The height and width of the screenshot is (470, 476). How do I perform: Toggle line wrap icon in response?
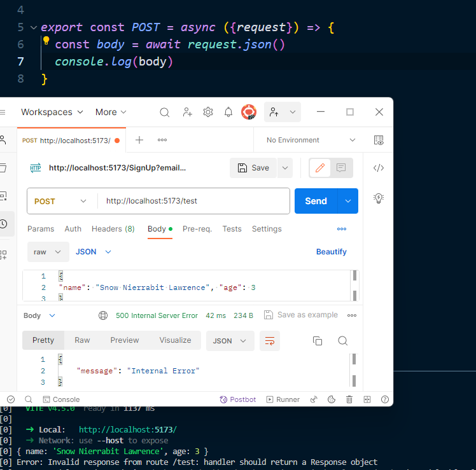(x=270, y=341)
